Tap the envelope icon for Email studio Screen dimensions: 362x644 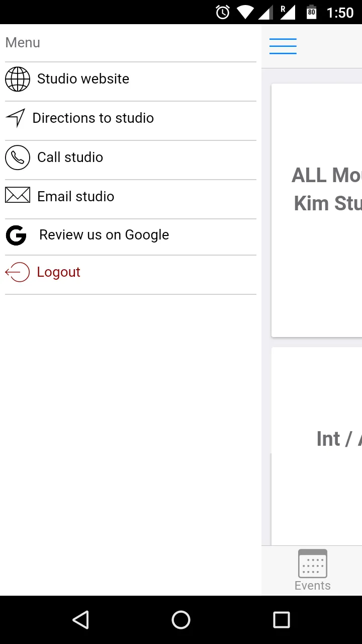tap(18, 195)
